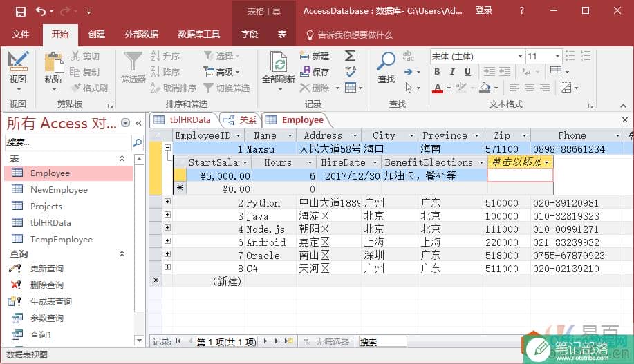This screenshot has width=634, height=364.
Task: Open the Selection (选择) filter dropdown
Action: coord(221,56)
